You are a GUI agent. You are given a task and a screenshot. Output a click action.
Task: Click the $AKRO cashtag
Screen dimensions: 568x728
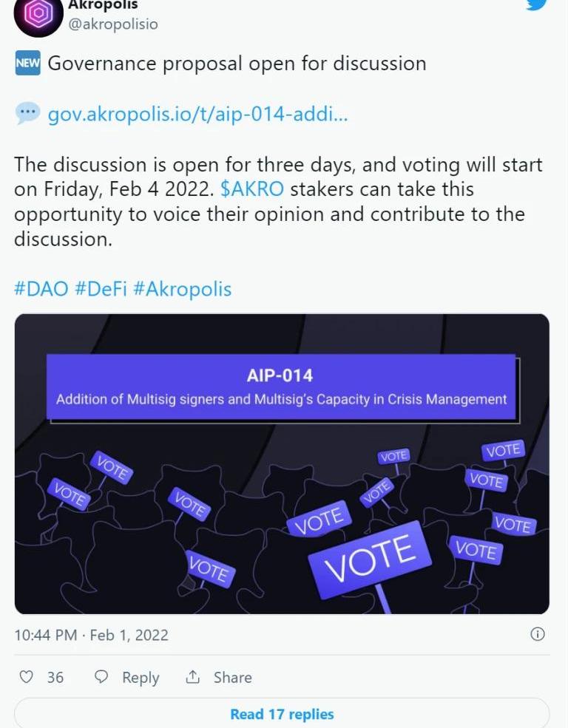252,189
